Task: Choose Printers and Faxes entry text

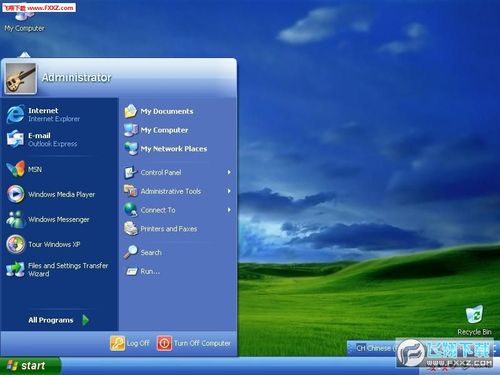Action: [x=169, y=229]
